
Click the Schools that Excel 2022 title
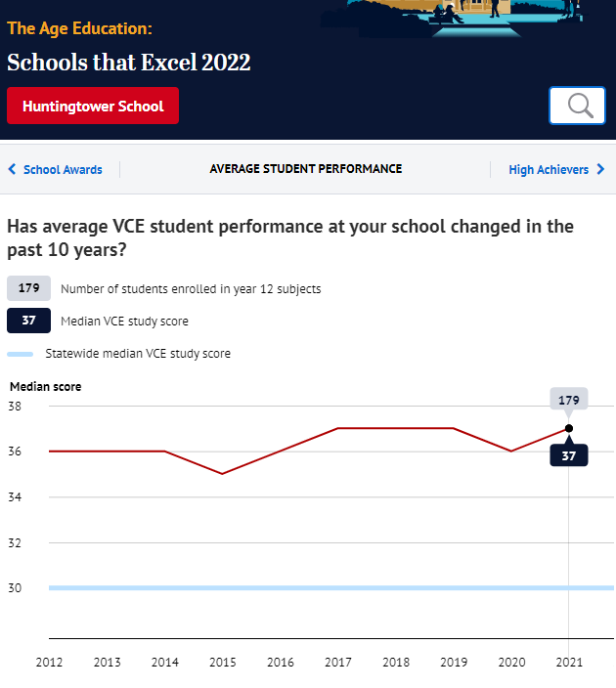pos(129,62)
